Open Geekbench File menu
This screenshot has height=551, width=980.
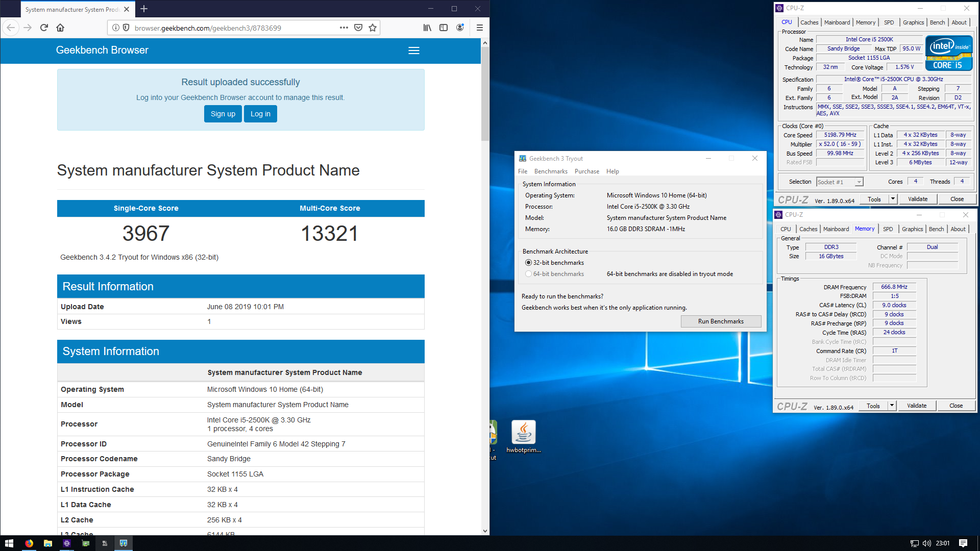[x=523, y=171]
